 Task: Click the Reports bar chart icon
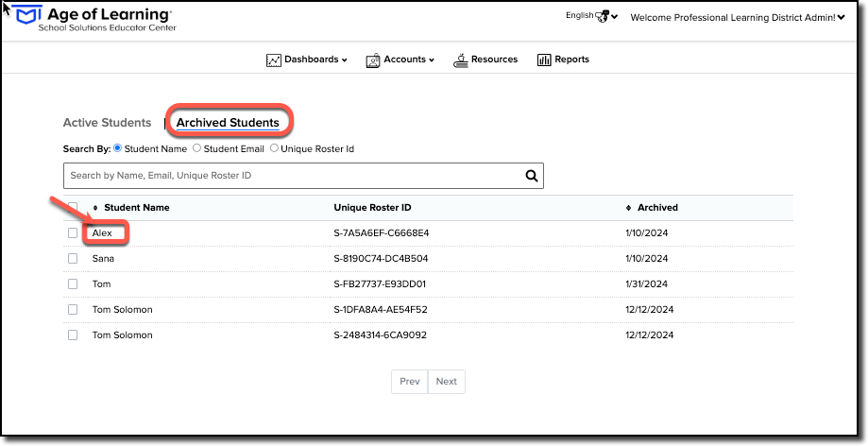click(x=544, y=60)
